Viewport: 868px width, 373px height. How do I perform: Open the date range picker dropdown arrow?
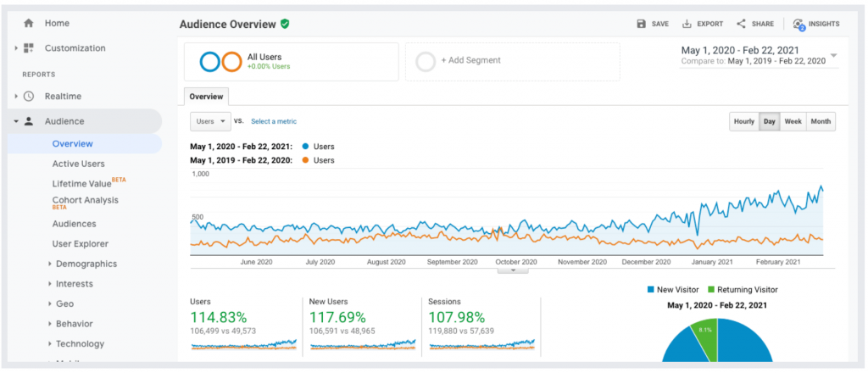pos(833,56)
